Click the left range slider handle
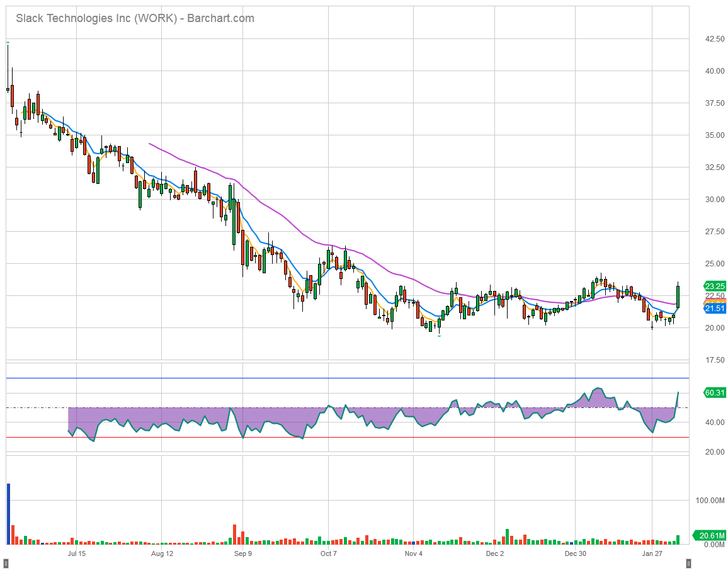The width and height of the screenshot is (728, 573). 6,564
